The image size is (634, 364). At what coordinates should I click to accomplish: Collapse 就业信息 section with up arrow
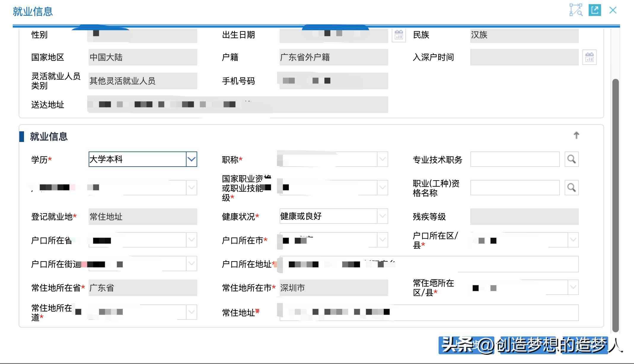[x=576, y=135]
